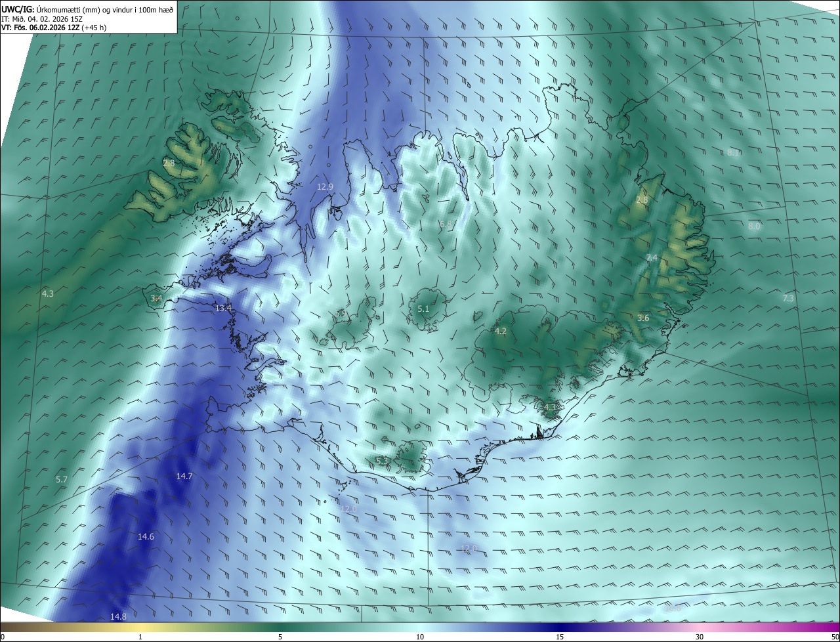Viewport: 840px width, 642px height.
Task: Click the 6.8 value label on the map
Action: click(x=445, y=225)
